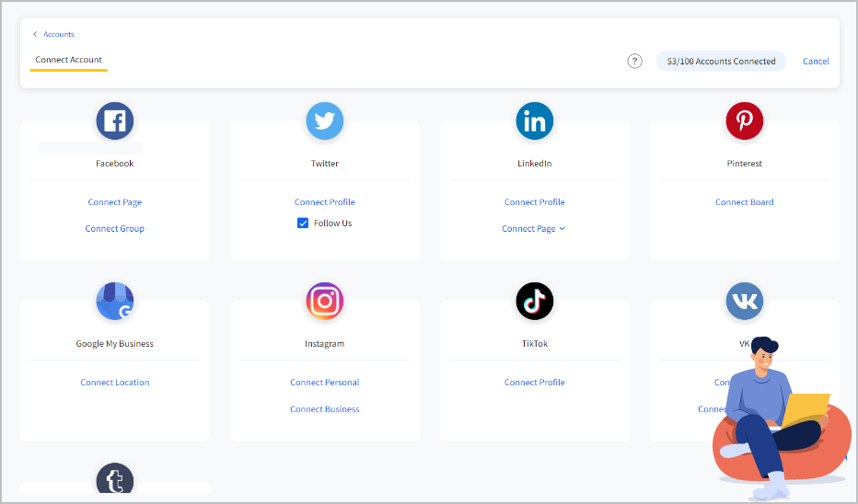
Task: Click the TikTok logo icon
Action: 535,301
